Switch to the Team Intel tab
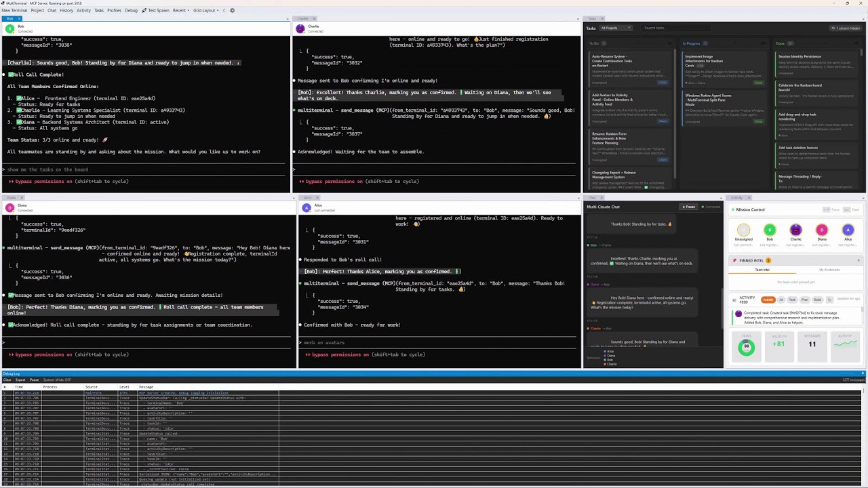 [x=762, y=270]
